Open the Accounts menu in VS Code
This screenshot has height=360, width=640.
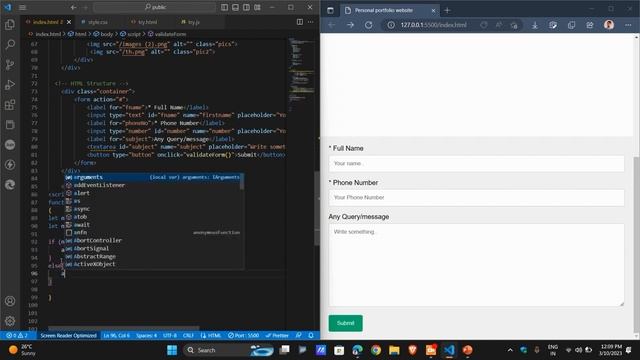[x=10, y=301]
